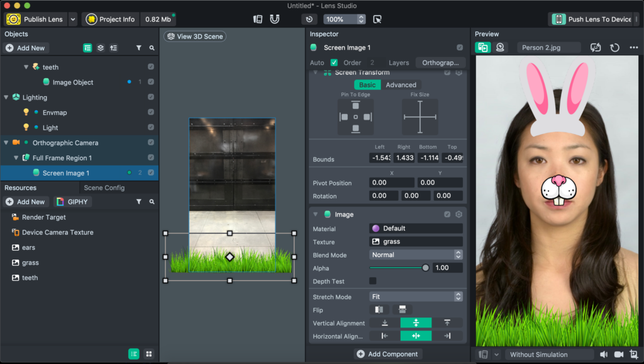This screenshot has width=644, height=364.
Task: Flip the image horizontally
Action: pos(379,310)
